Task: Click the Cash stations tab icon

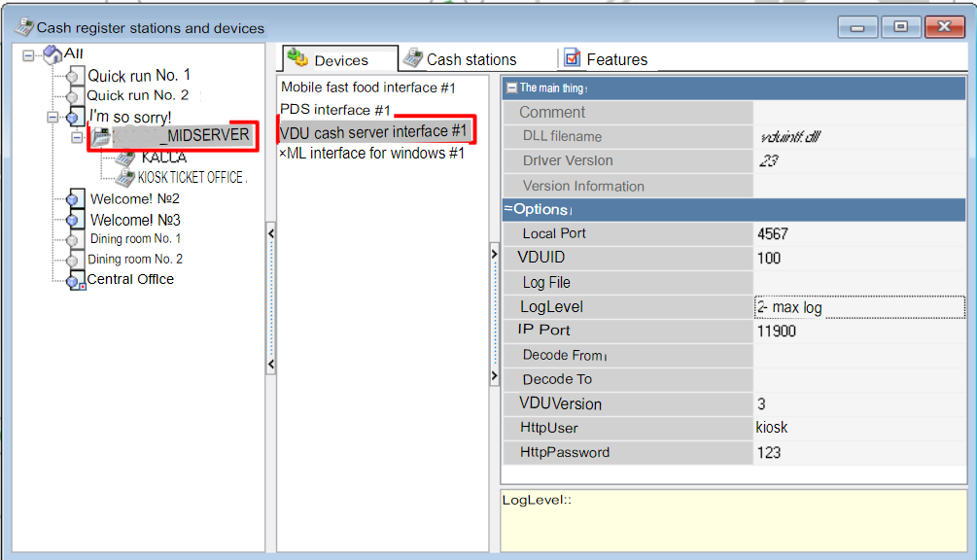Action: coord(413,58)
